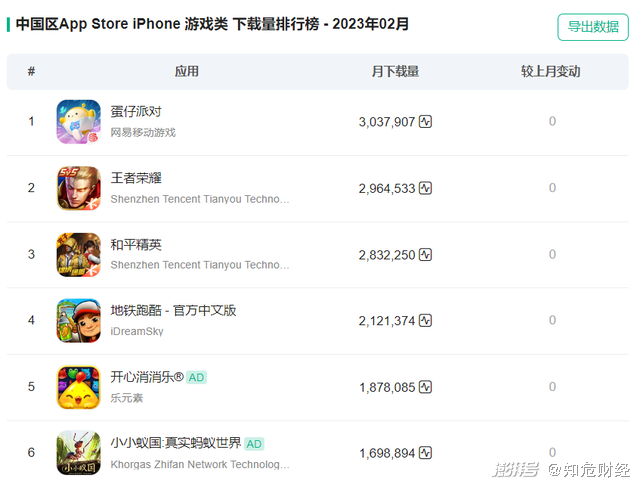
Task: Open trend chart icon for 和平精英 downloads
Action: (x=425, y=255)
